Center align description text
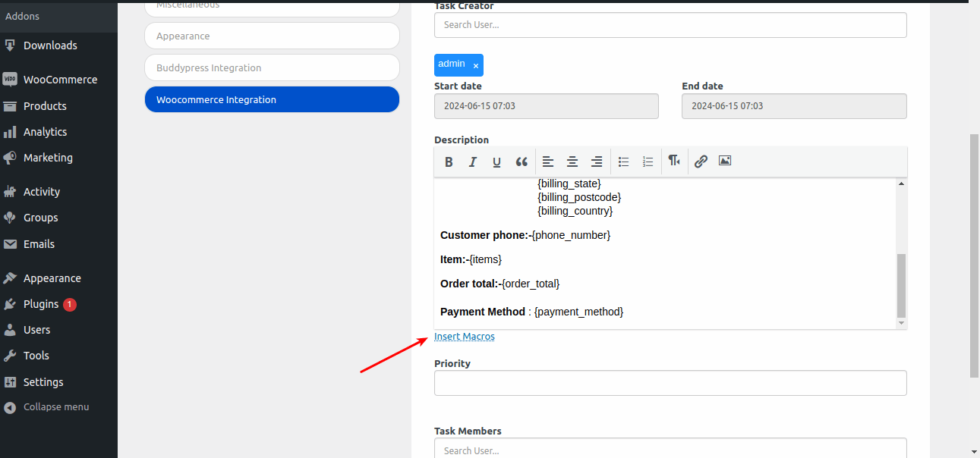 pyautogui.click(x=572, y=162)
